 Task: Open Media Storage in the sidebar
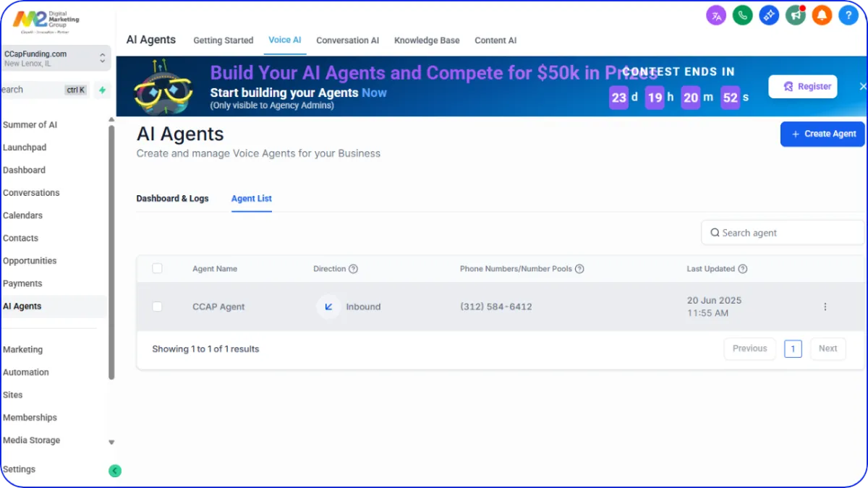(x=31, y=440)
